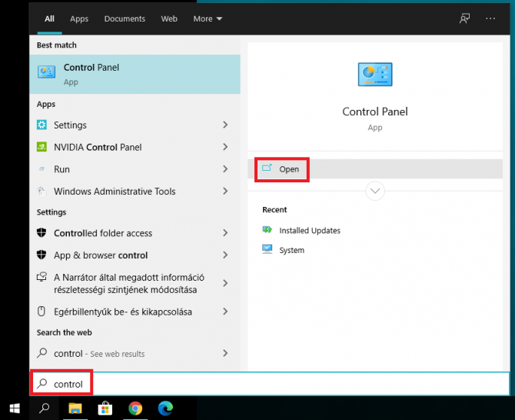The width and height of the screenshot is (515, 420).
Task: Select the Run app result
Action: coord(135,169)
